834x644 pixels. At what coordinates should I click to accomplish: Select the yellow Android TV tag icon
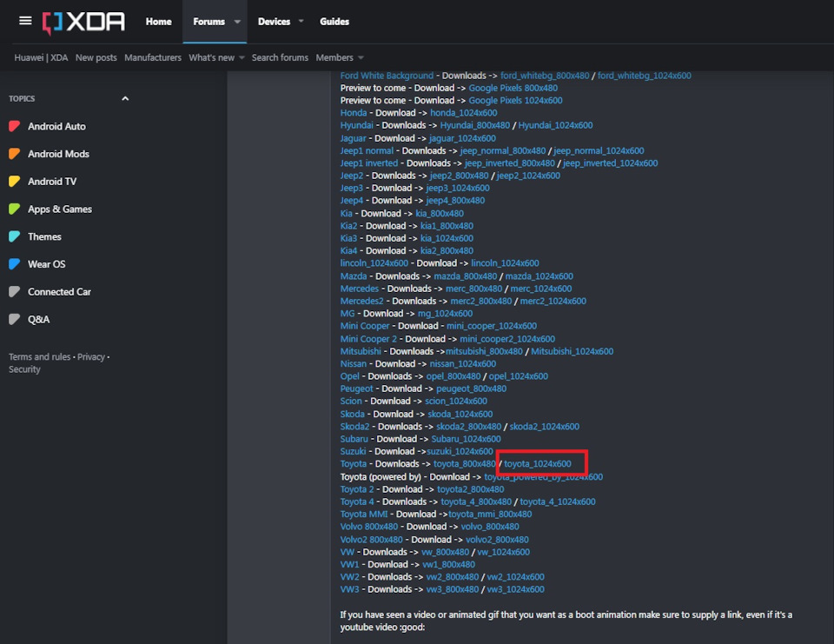pos(15,182)
